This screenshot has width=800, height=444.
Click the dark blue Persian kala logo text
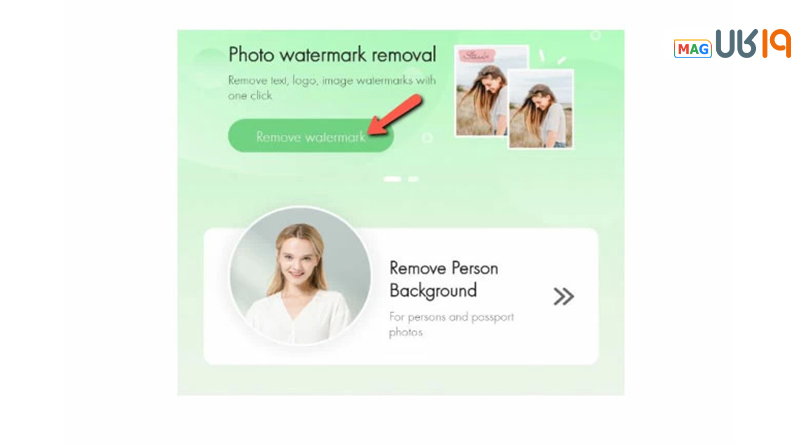[736, 44]
